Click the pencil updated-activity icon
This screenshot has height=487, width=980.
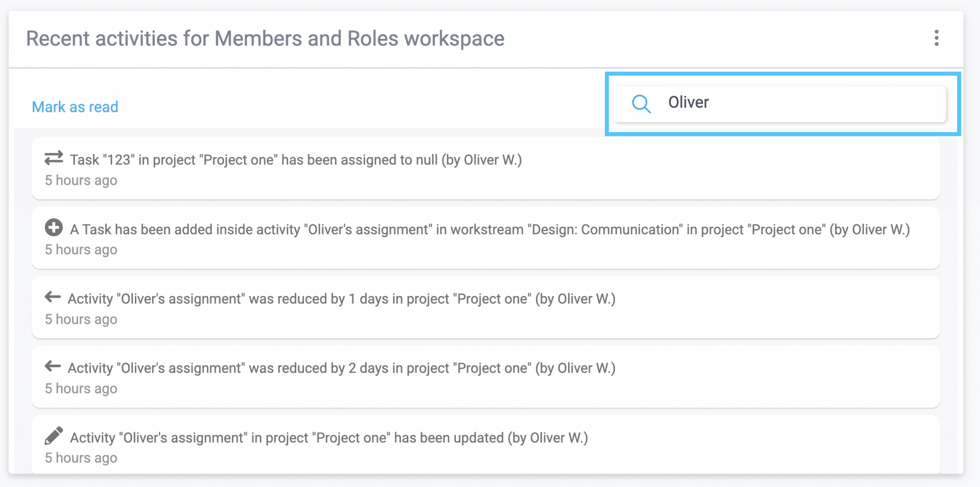pos(54,436)
